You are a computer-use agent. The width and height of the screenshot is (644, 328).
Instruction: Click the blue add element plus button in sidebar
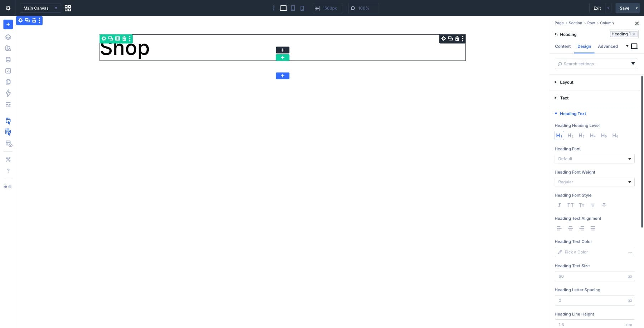[8, 24]
